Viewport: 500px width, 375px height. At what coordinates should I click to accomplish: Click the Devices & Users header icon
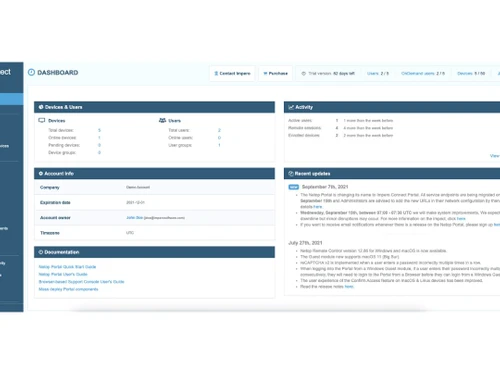tap(41, 107)
